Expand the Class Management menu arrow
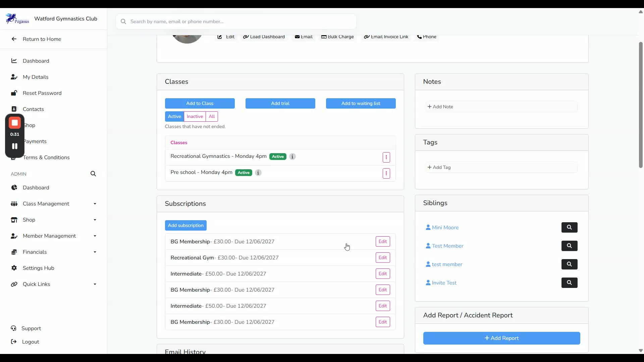This screenshot has width=644, height=362. pyautogui.click(x=95, y=204)
